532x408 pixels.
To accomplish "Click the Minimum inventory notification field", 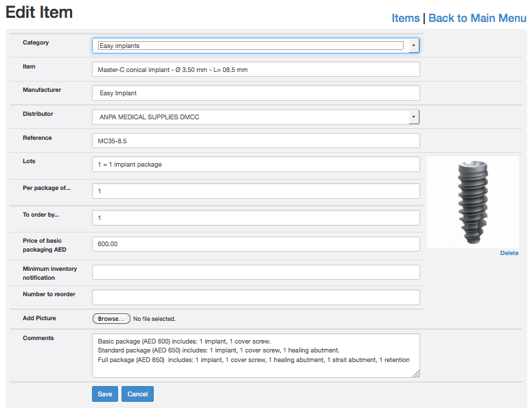I will (255, 272).
